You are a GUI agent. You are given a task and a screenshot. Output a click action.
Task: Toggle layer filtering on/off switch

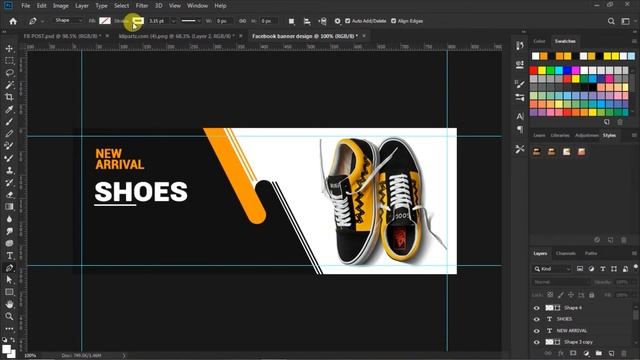tap(635, 267)
